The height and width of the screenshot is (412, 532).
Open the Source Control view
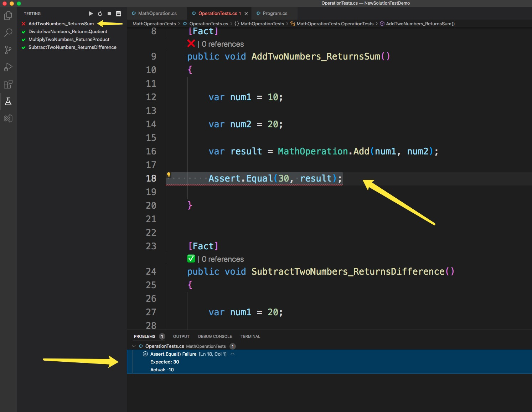coord(8,50)
